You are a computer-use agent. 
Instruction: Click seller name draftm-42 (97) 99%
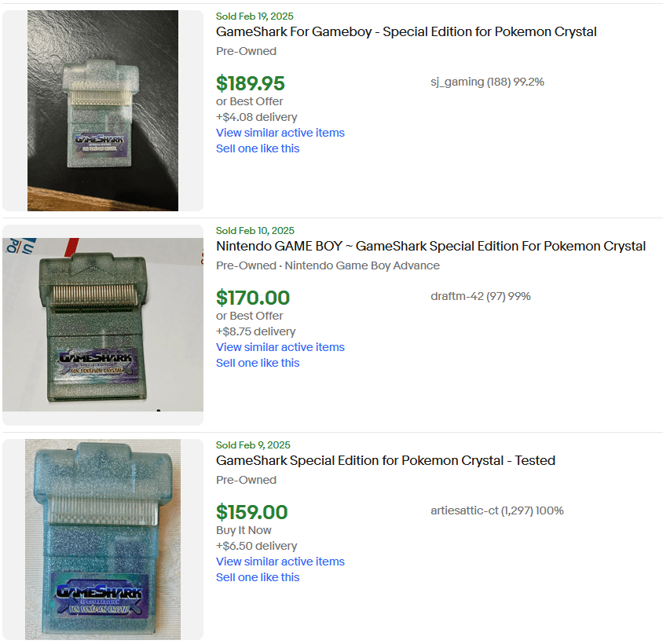(480, 296)
